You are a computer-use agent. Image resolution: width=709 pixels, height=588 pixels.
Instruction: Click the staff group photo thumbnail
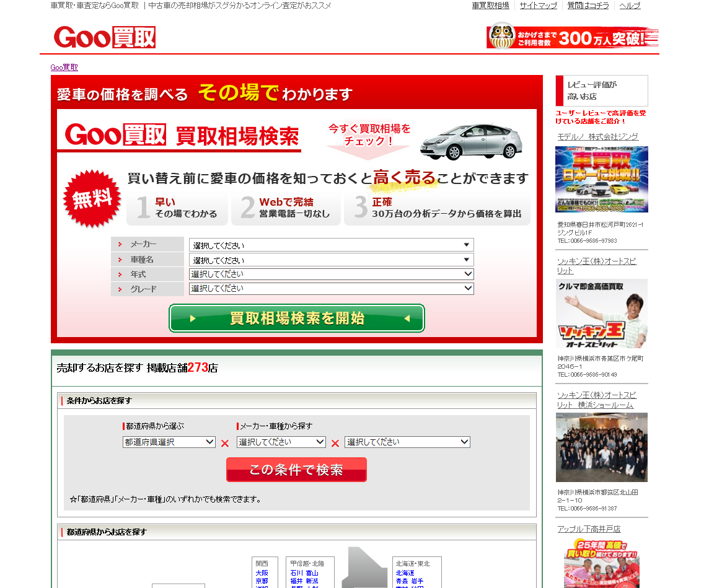coord(602,447)
